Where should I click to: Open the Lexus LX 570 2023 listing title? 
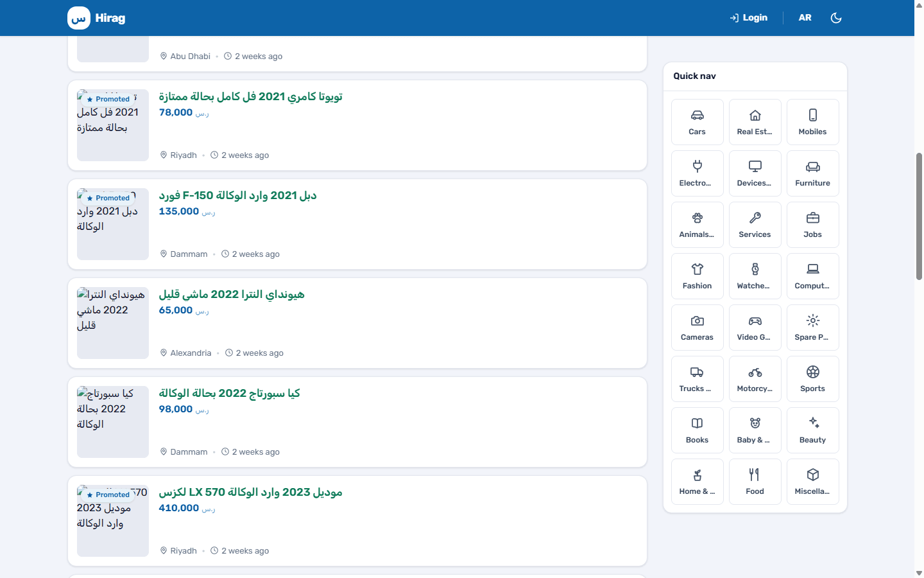tap(250, 492)
